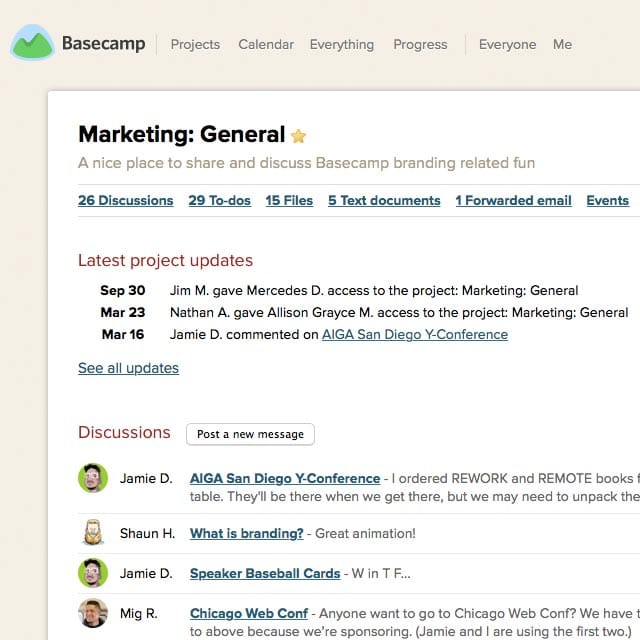
Task: Open the Projects navigation item
Action: [195, 44]
